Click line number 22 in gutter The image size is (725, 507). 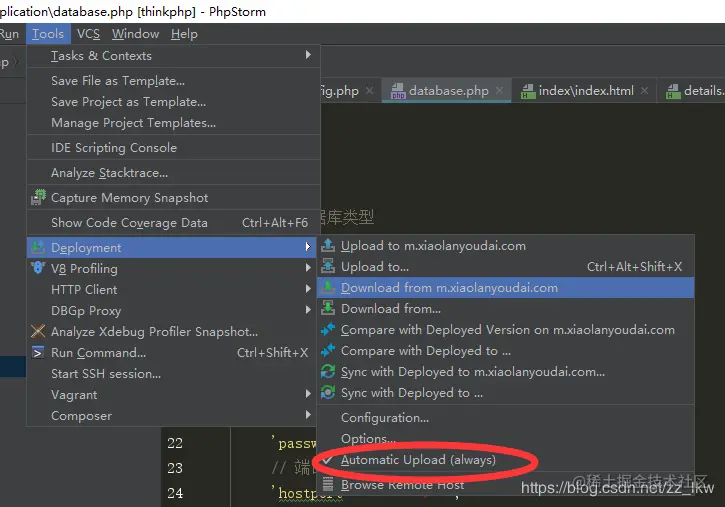pyautogui.click(x=175, y=443)
